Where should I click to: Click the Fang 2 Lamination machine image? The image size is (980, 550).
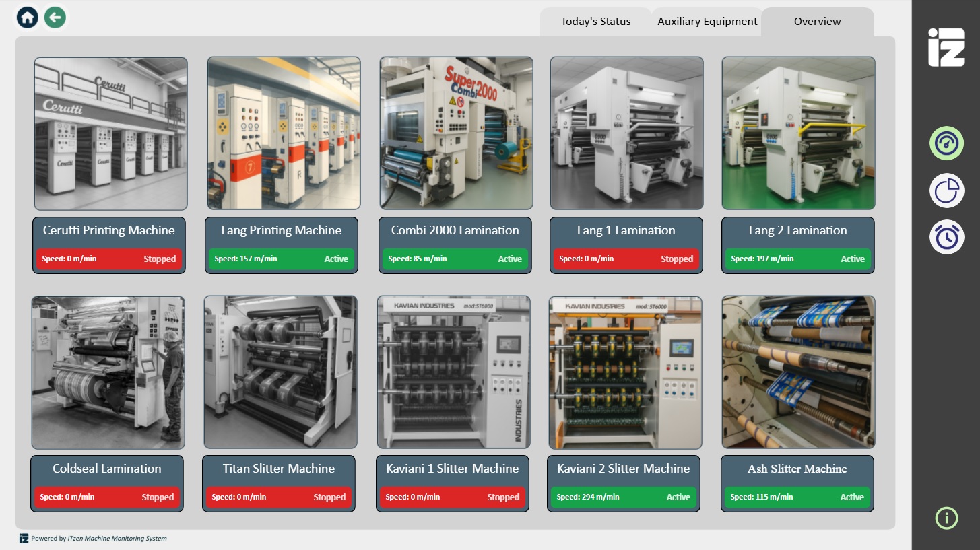tap(798, 133)
